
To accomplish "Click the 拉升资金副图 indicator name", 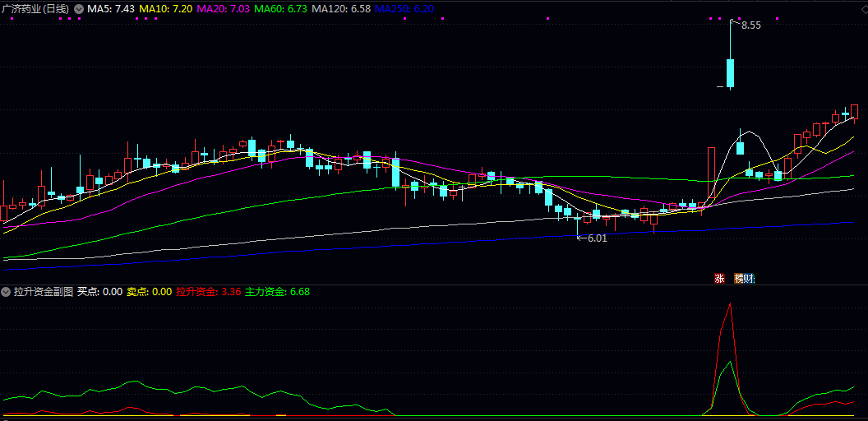I will click(43, 292).
